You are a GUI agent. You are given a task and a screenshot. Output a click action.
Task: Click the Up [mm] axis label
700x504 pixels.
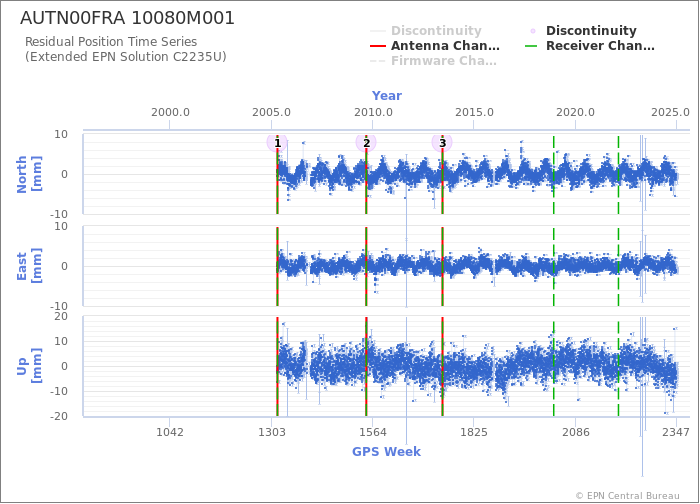(29, 366)
